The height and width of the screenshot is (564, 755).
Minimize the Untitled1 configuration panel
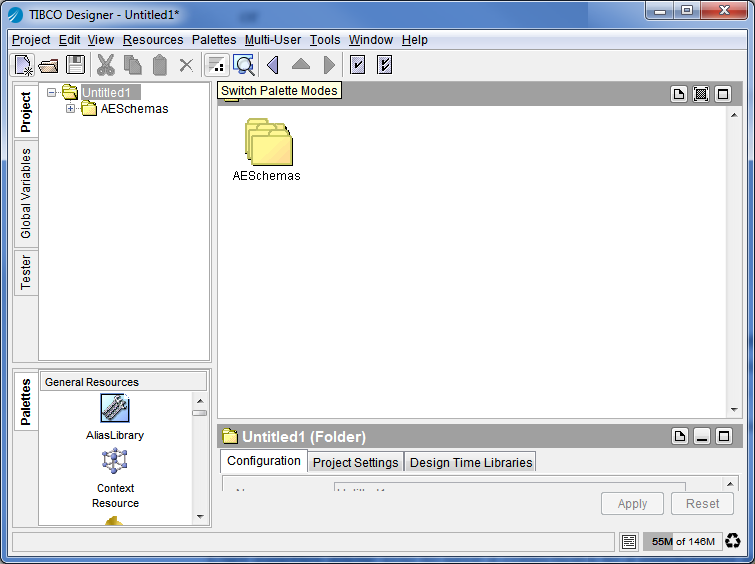click(x=702, y=436)
